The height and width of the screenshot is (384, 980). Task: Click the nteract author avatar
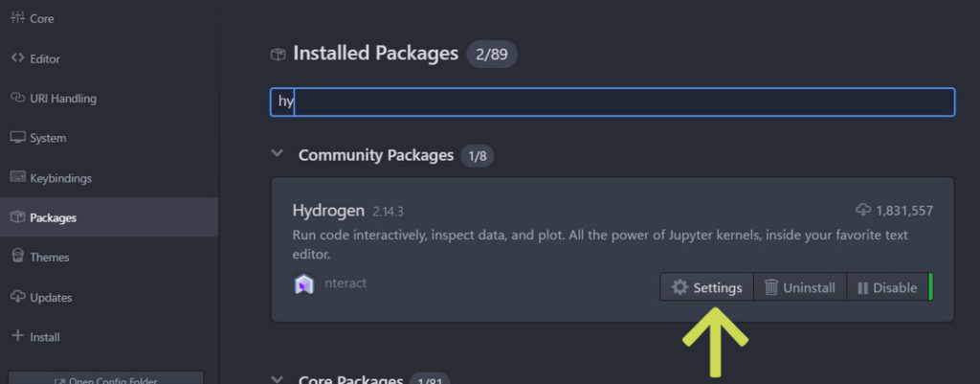tap(303, 284)
